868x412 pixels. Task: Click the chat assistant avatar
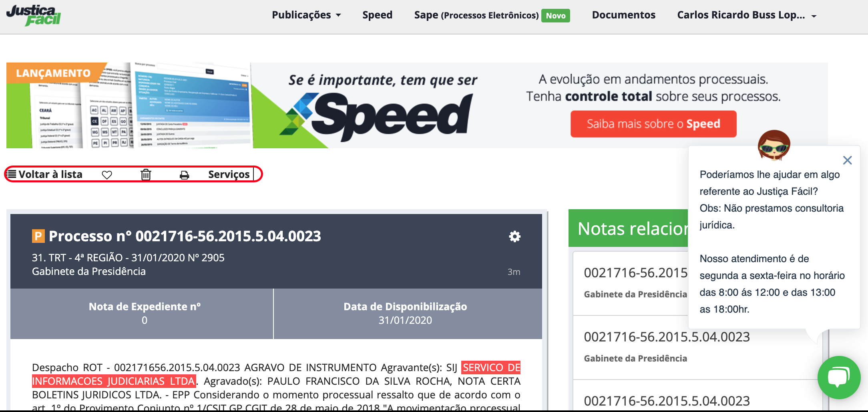tap(774, 145)
